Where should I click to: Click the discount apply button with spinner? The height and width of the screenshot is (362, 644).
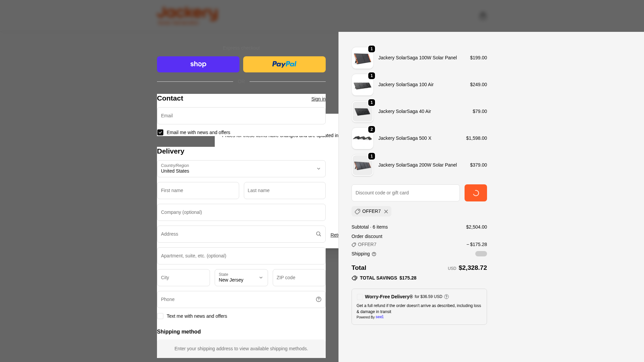475,193
